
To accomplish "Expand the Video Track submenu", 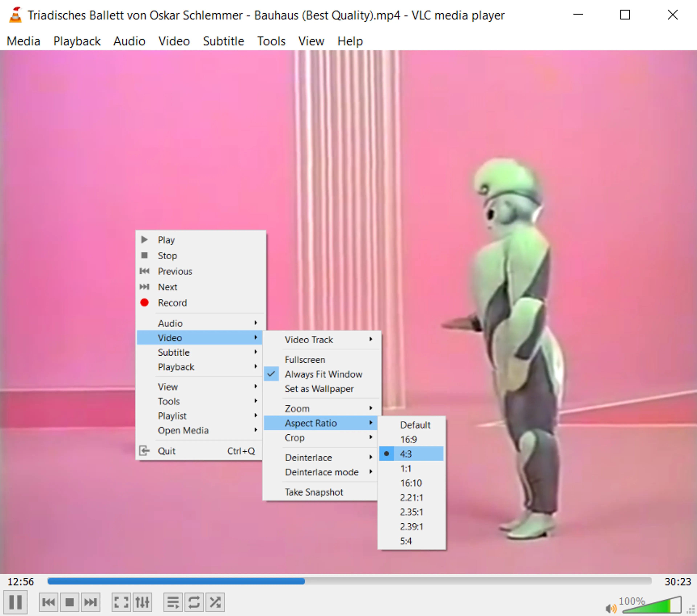I will 309,339.
